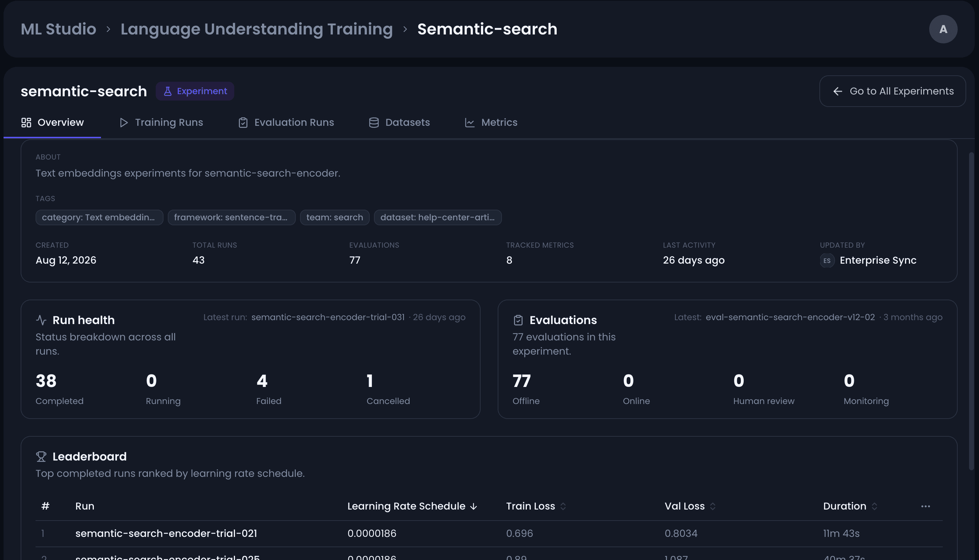Open the leaderboard column options ellipsis
The image size is (979, 560).
pos(926,506)
